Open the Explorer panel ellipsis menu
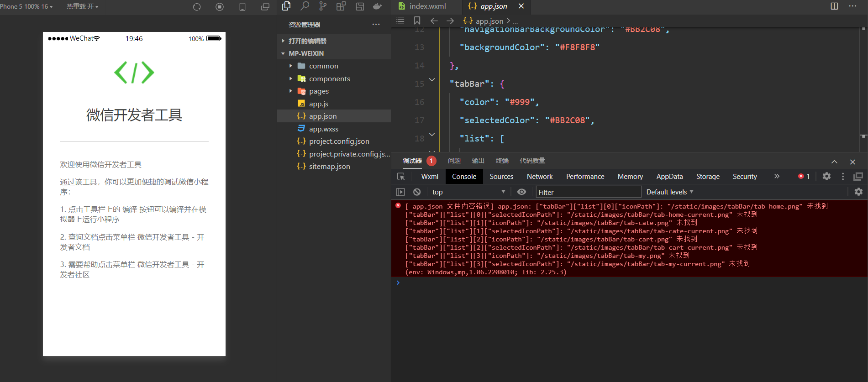Image resolution: width=868 pixels, height=382 pixels. click(376, 24)
